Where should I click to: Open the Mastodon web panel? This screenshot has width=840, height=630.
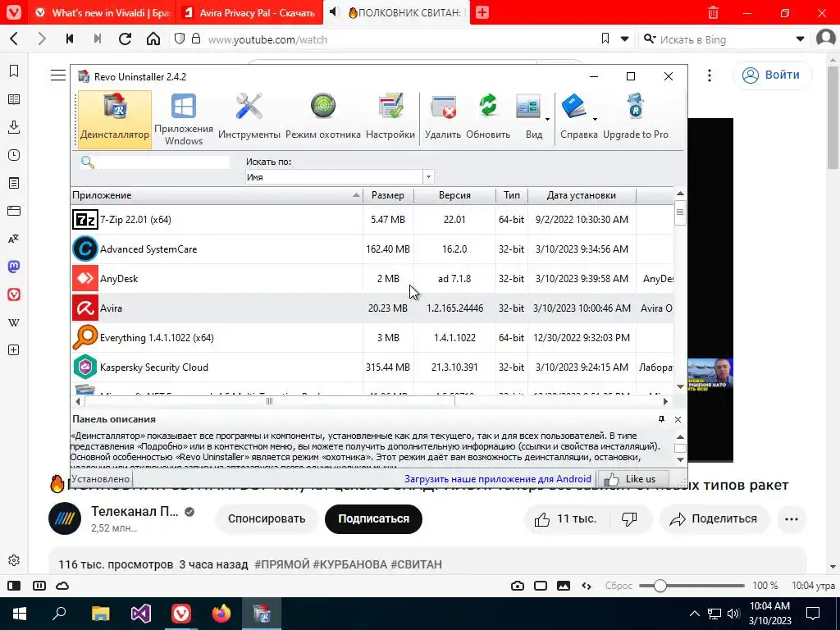coord(14,267)
